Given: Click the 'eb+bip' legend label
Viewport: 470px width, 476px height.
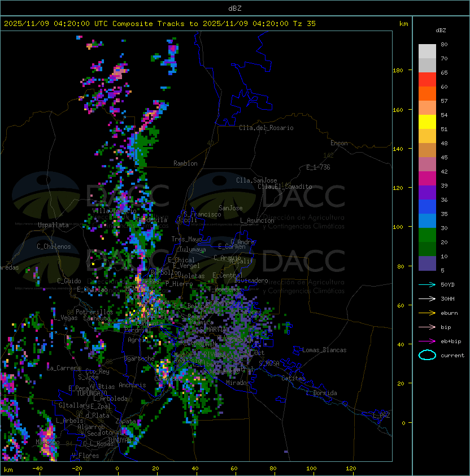Looking at the screenshot, I should [451, 341].
